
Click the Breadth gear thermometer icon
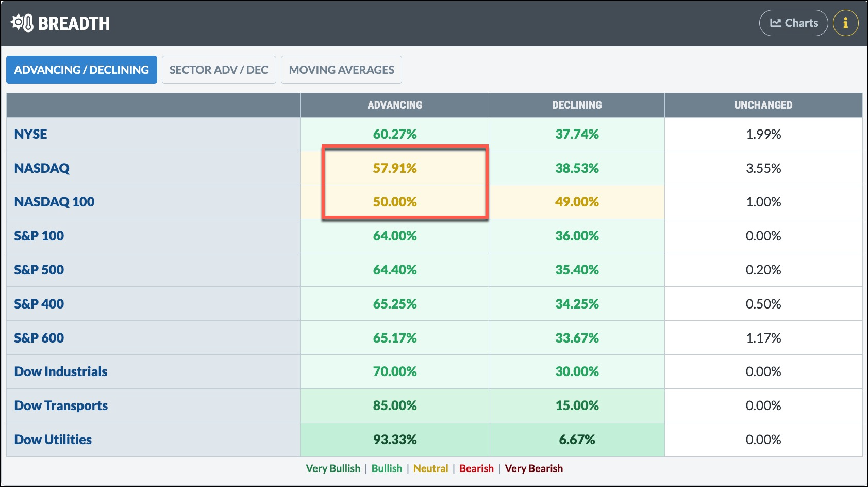(22, 23)
